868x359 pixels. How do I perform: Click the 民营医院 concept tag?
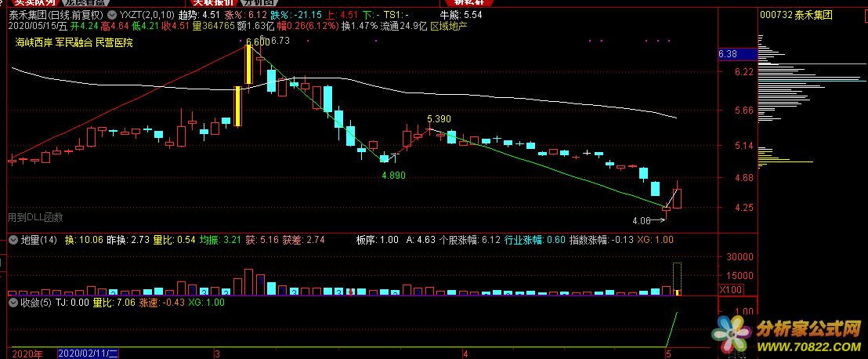click(114, 42)
